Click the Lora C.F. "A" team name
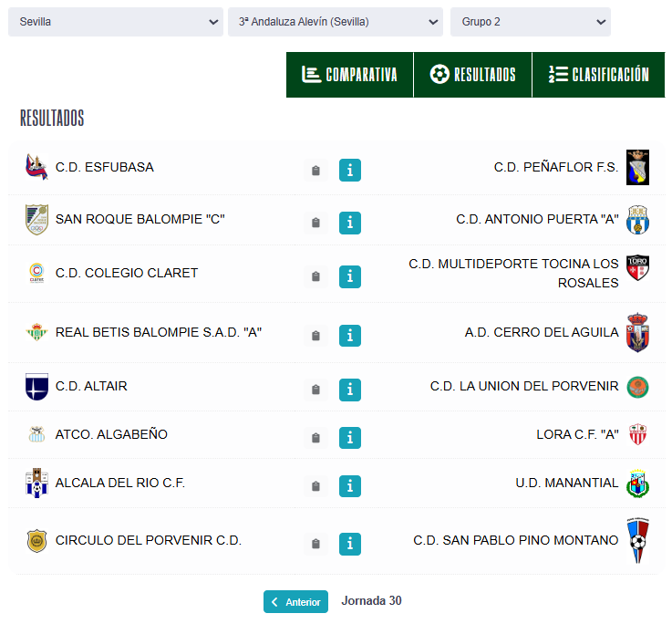 coord(577,434)
